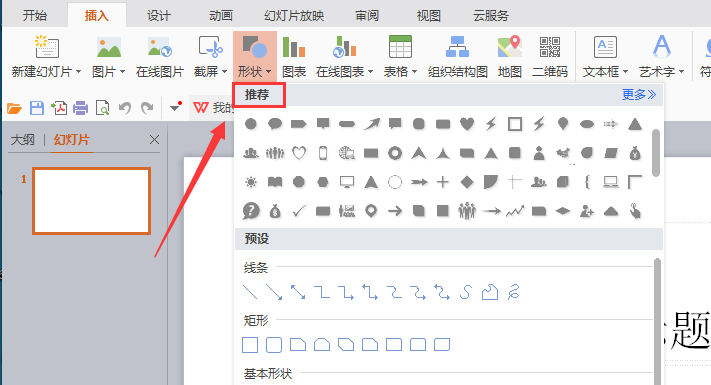Pick the plain rectangle in 矩形
This screenshot has width=711, height=385.
pyautogui.click(x=250, y=345)
